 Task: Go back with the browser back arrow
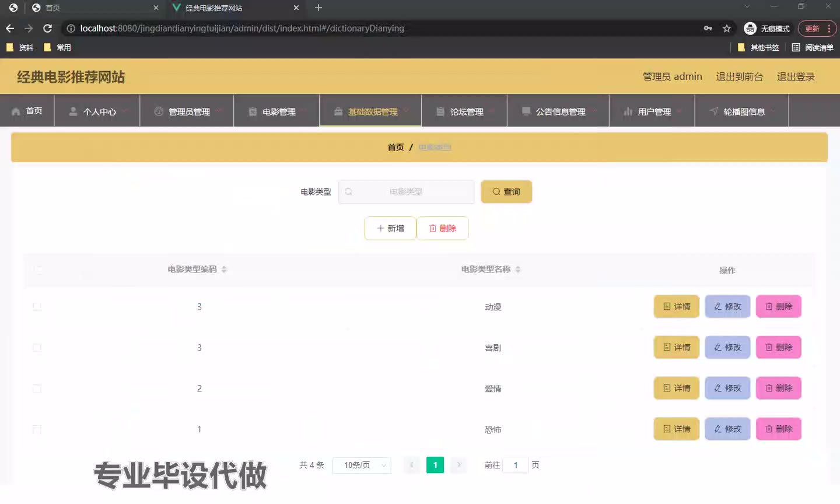[10, 28]
